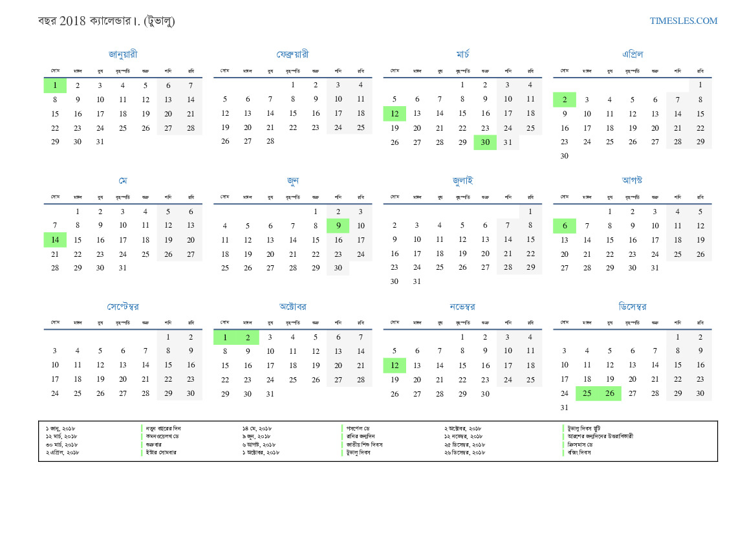Image resolution: width=756 pixels, height=535 pixels.
Task: Click the জুন month heading
Action: (x=292, y=180)
